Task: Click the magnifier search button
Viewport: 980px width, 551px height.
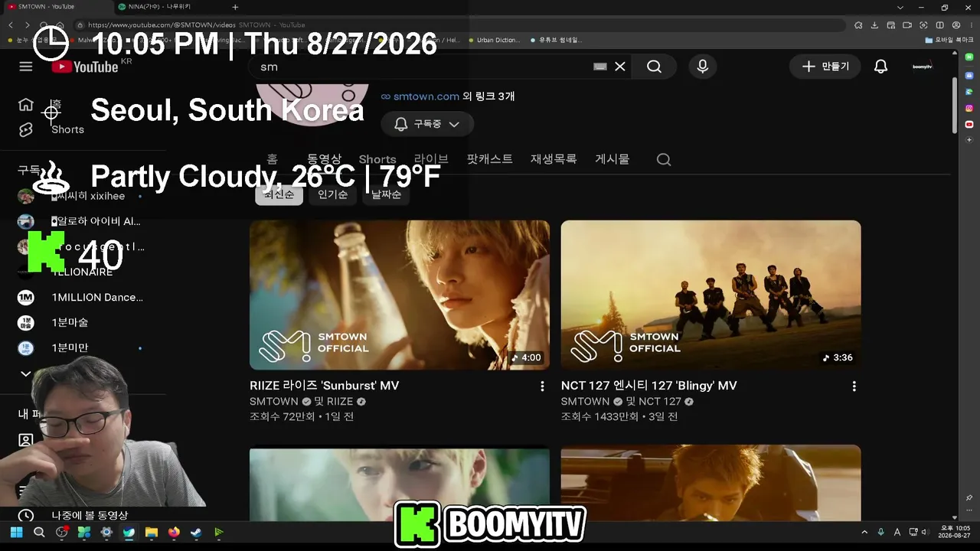Action: 654,67
